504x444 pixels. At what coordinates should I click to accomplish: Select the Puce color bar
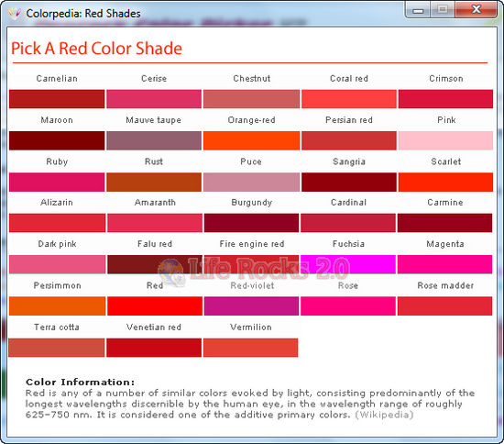pyautogui.click(x=251, y=183)
